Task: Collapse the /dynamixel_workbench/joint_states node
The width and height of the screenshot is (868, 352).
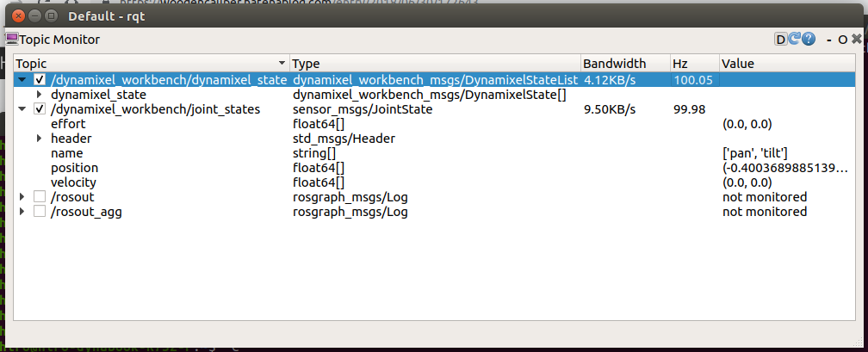Action: tap(22, 109)
